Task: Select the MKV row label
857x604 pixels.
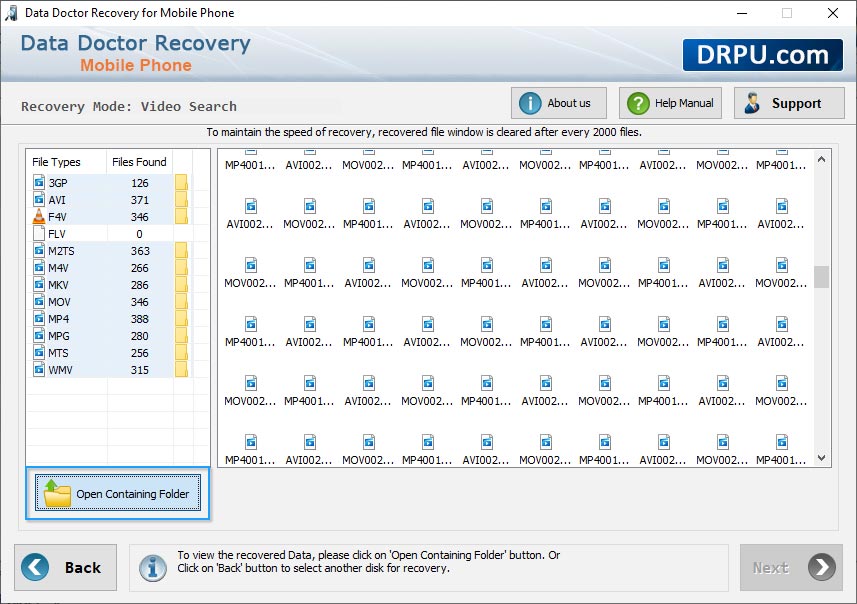Action: pyautogui.click(x=58, y=285)
